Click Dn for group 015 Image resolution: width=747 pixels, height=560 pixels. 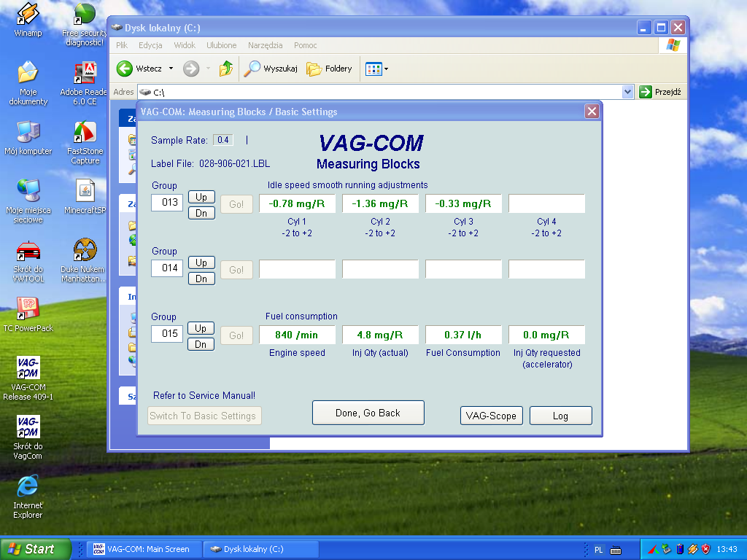[x=201, y=344]
